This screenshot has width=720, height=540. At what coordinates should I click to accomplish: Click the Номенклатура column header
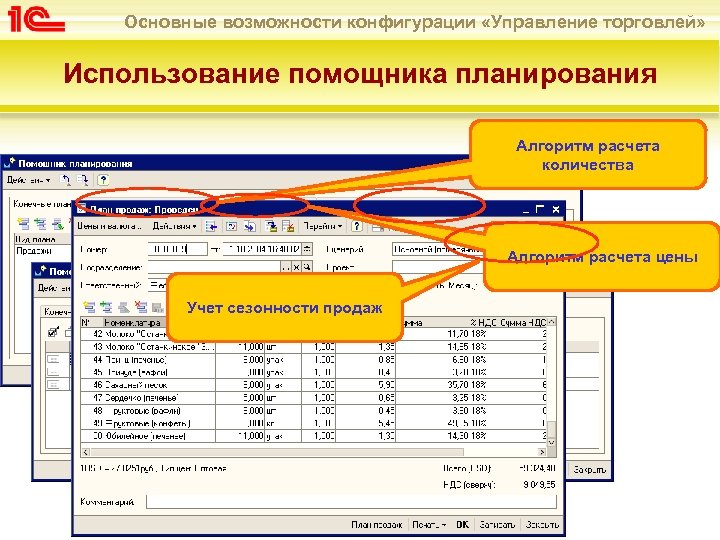click(132, 323)
